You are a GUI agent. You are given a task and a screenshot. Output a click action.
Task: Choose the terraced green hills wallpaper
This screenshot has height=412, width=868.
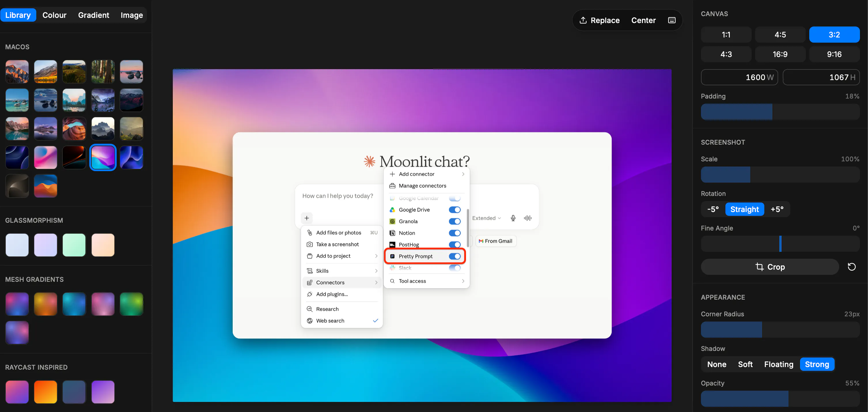coord(74,71)
